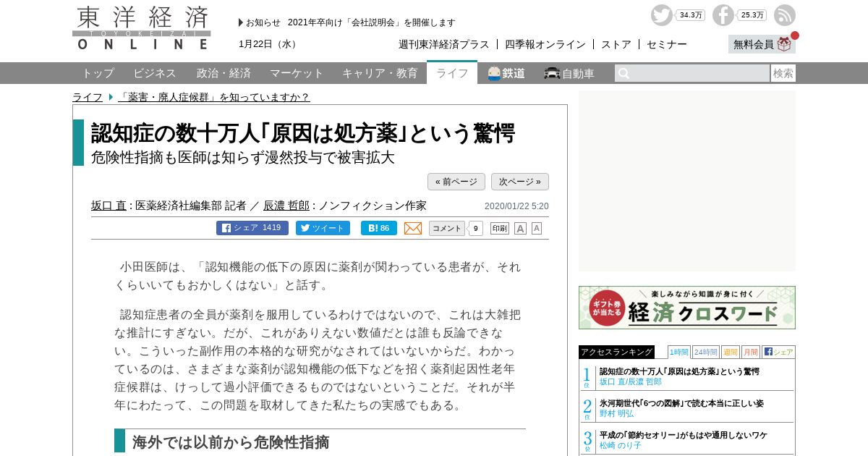
Task: Click the コメント button
Action: tap(447, 228)
